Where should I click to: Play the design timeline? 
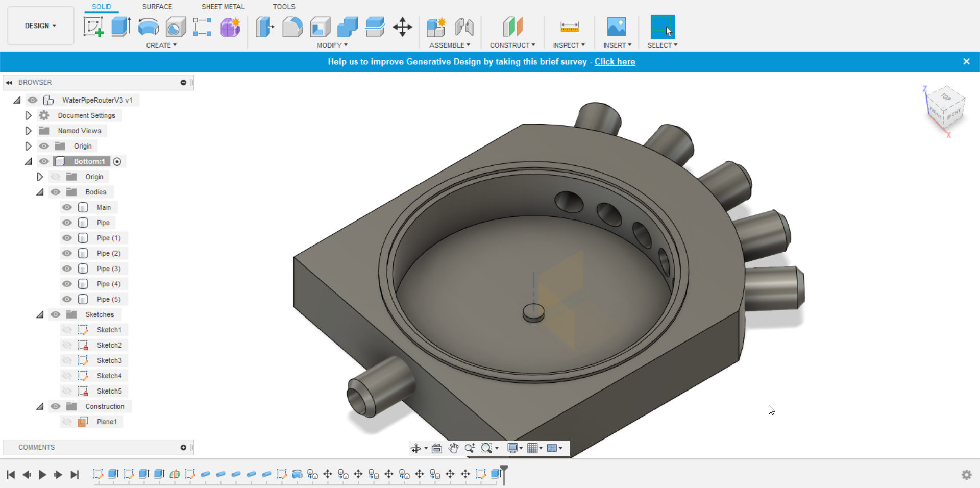pos(42,475)
